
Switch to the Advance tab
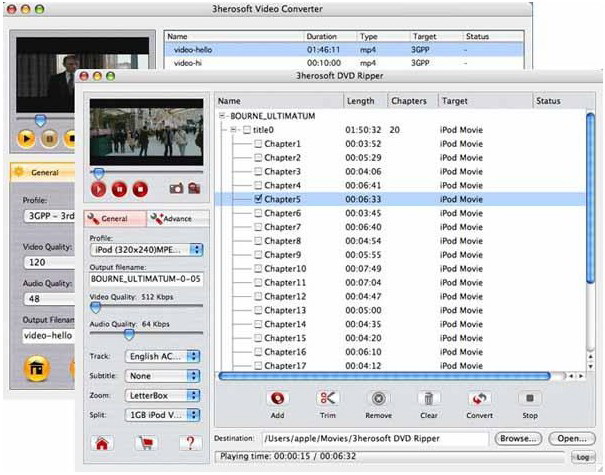coord(176,218)
